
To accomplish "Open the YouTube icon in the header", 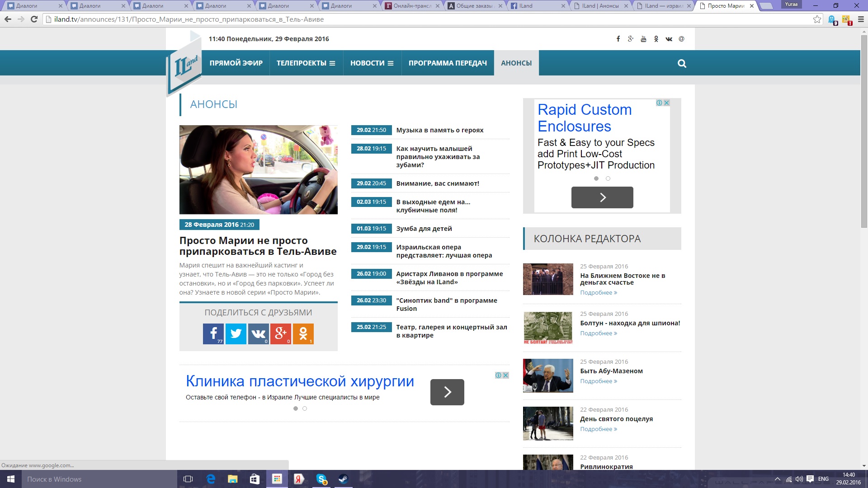I will point(643,39).
